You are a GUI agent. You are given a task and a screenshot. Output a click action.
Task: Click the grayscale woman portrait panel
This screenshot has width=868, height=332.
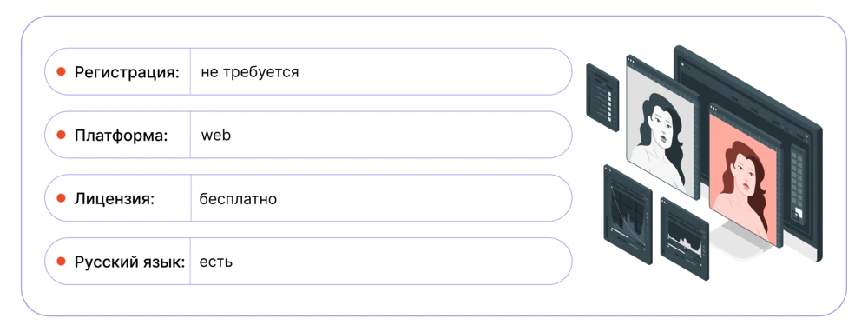tap(662, 128)
